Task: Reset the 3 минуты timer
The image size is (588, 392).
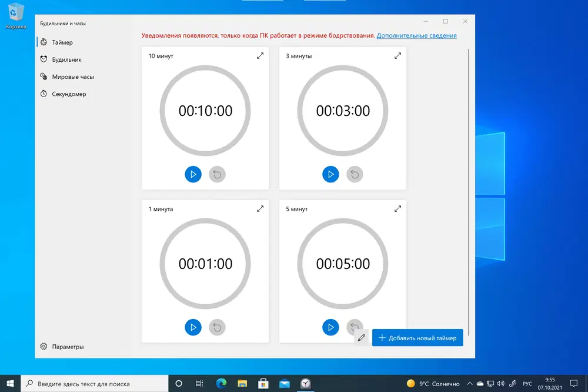Action: point(355,174)
